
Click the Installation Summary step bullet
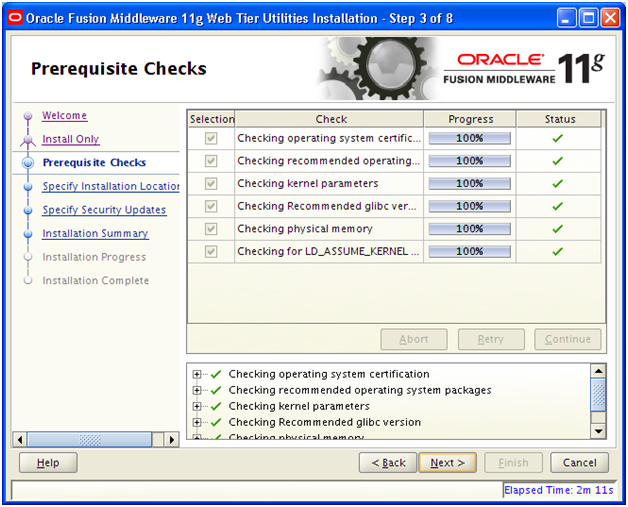(x=28, y=233)
